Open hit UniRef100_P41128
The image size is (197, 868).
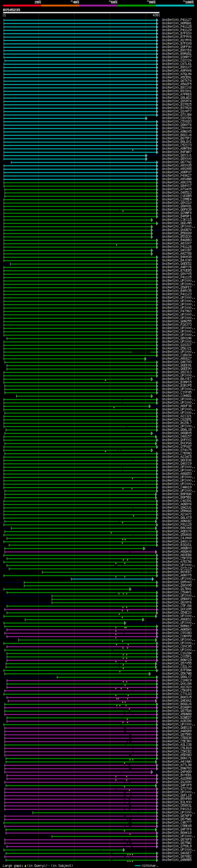(x=177, y=26)
